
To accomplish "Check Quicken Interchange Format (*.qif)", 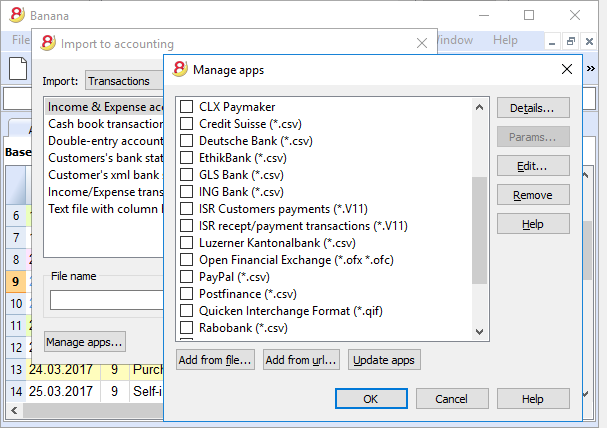I will point(187,311).
